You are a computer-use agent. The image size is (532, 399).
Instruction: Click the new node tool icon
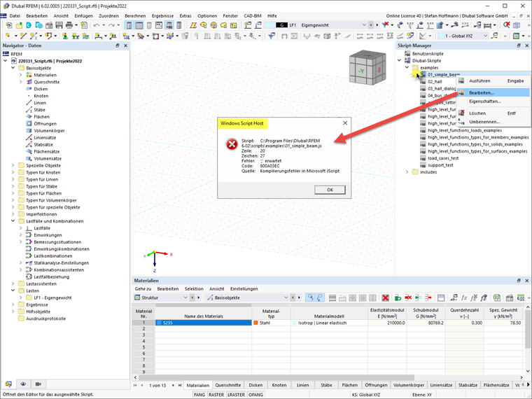tap(8, 36)
